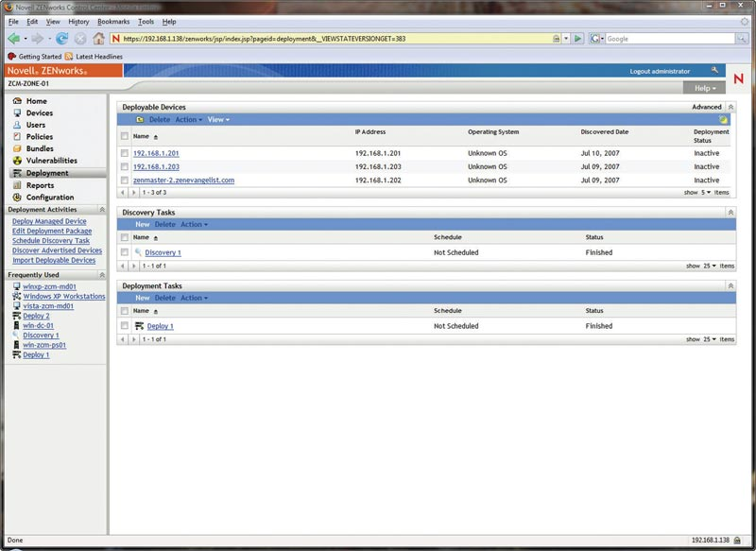Open the browser Home icon
The height and width of the screenshot is (551, 756).
(x=98, y=39)
